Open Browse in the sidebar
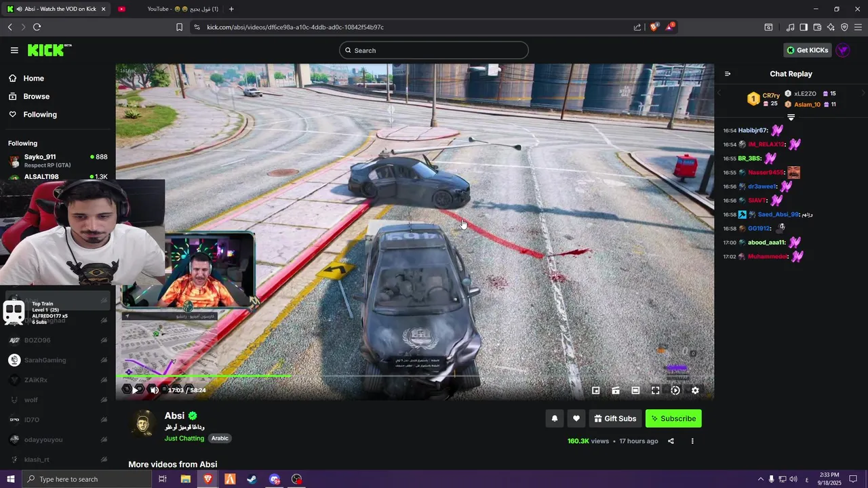The height and width of the screenshot is (488, 868). click(x=28, y=96)
